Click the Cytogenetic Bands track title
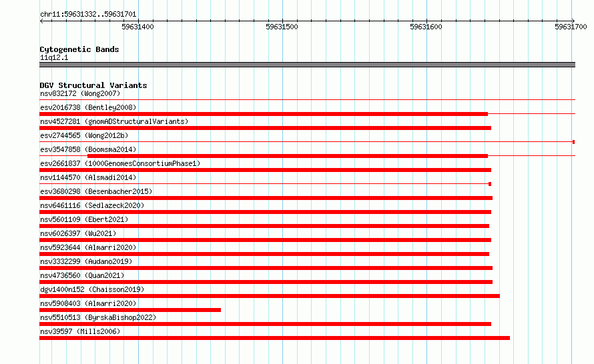This screenshot has width=594, height=364. coord(79,49)
